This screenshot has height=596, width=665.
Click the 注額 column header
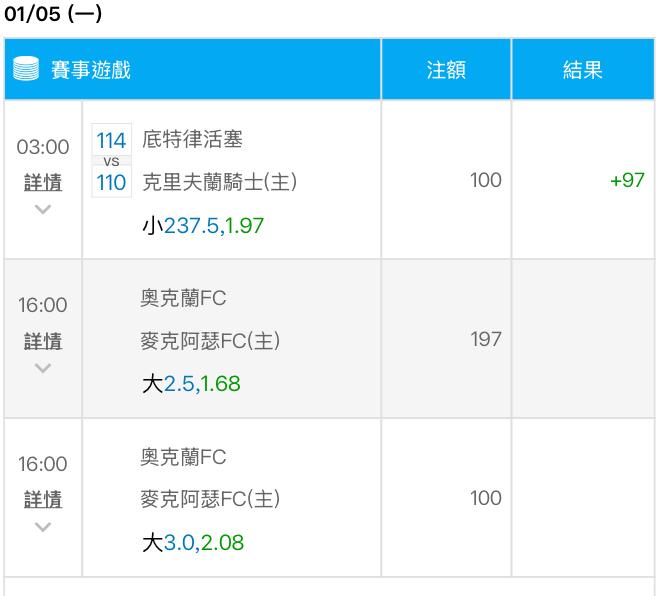[x=446, y=70]
